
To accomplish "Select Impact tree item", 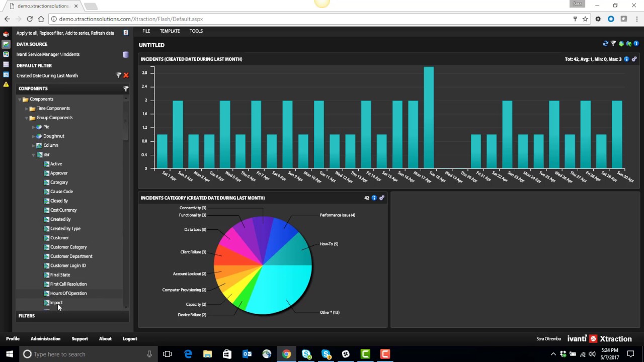I will coord(56,303).
